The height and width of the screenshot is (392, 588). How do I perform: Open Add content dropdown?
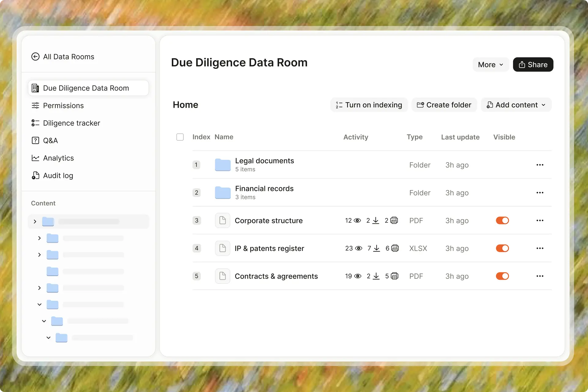pos(516,105)
